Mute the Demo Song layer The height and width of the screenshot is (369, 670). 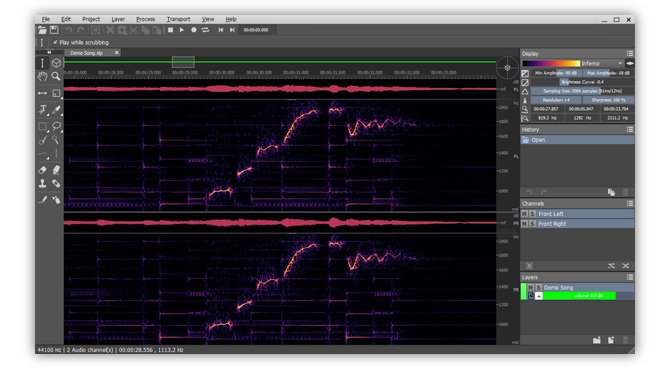[x=530, y=287]
